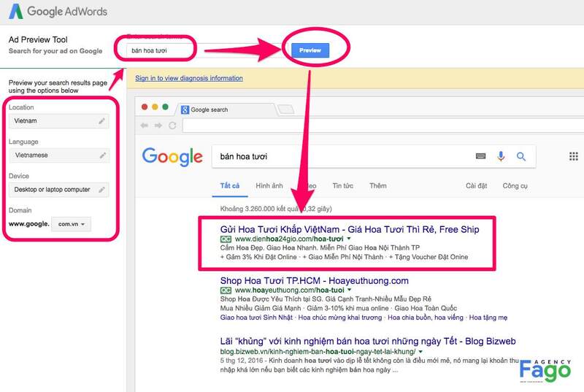Viewport: 584px width, 392px height.
Task: Switch to the Hình ảnh tab
Action: (269, 185)
